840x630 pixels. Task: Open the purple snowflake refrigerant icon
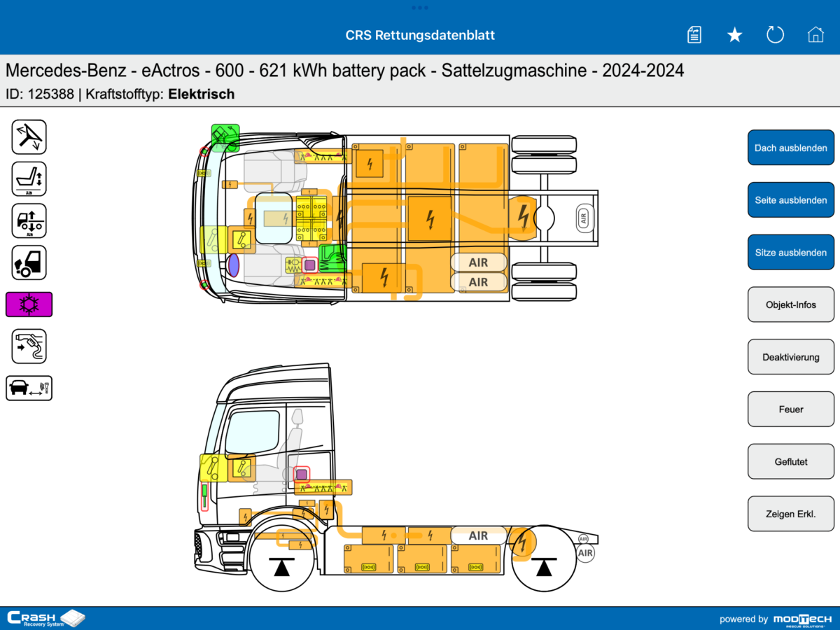(x=29, y=304)
